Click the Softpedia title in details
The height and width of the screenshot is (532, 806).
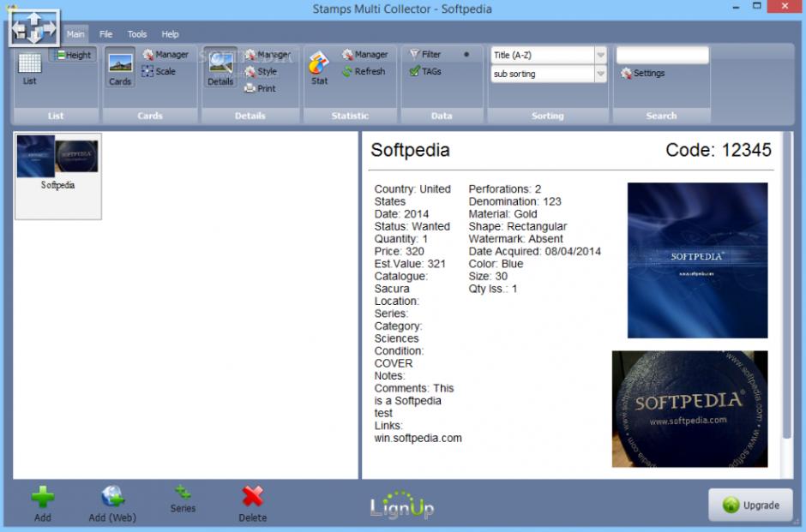[410, 150]
